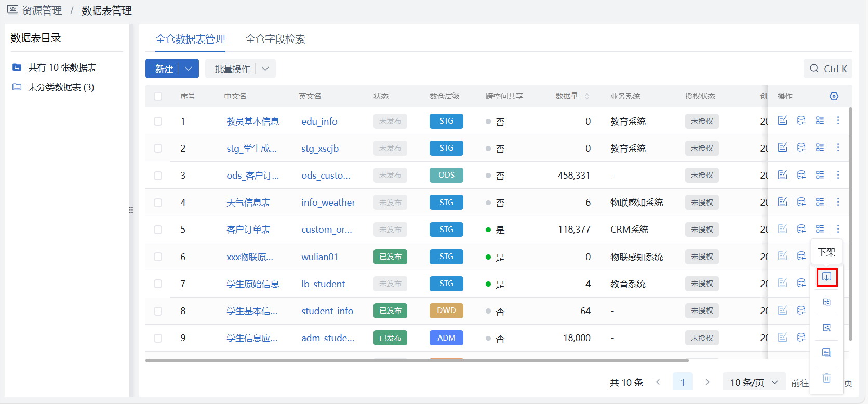Open 教员基本信息 table link
Image resolution: width=868 pixels, height=404 pixels.
coord(252,121)
